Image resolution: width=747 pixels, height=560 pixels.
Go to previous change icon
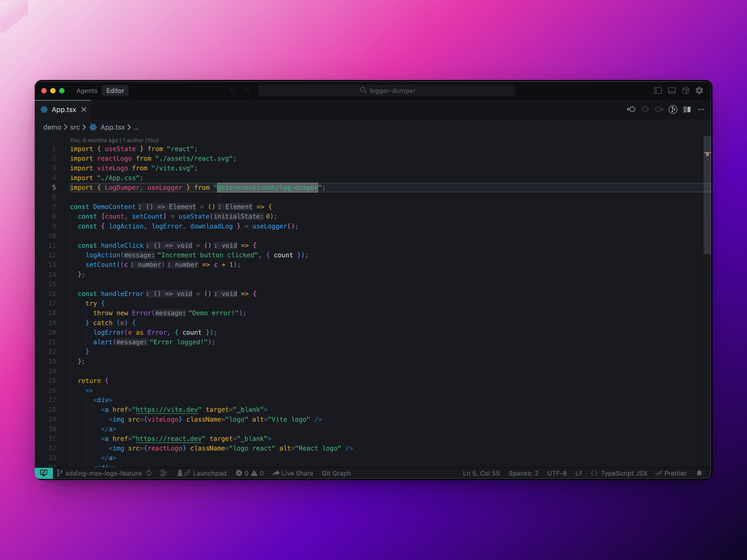point(631,110)
